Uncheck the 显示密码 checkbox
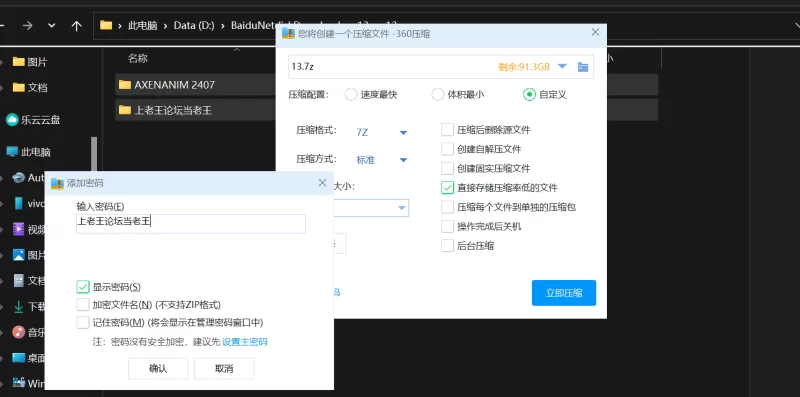800x397 pixels. (x=83, y=287)
